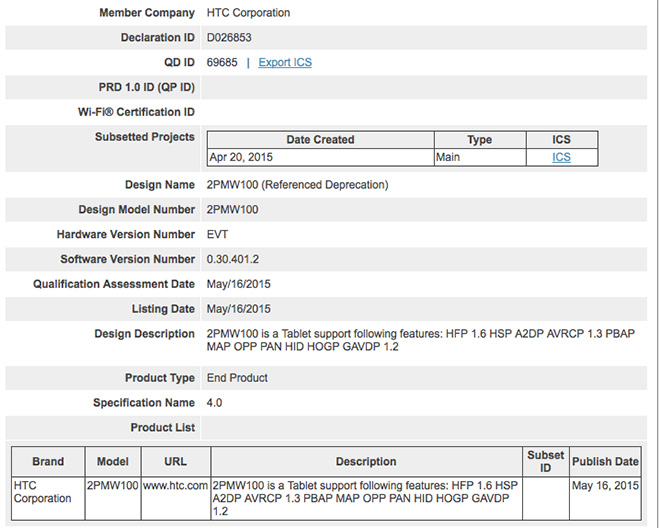This screenshot has height=528, width=660.
Task: Click the 'Specification Name' field label
Action: pos(144,403)
